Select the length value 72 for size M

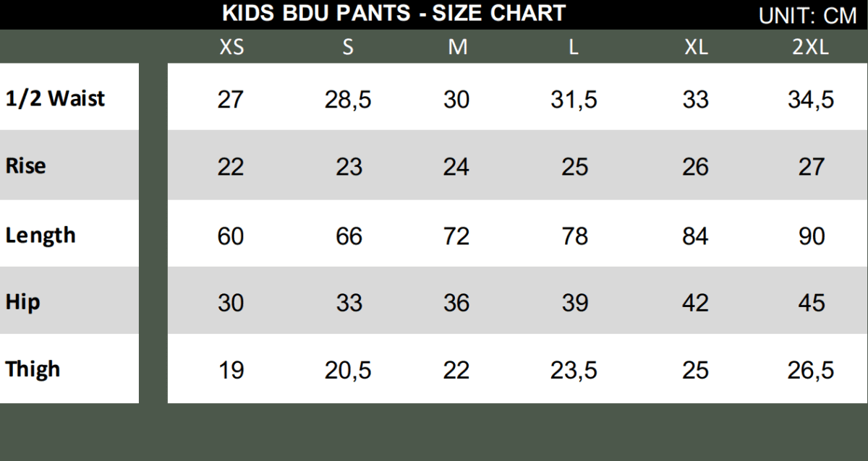pyautogui.click(x=456, y=236)
